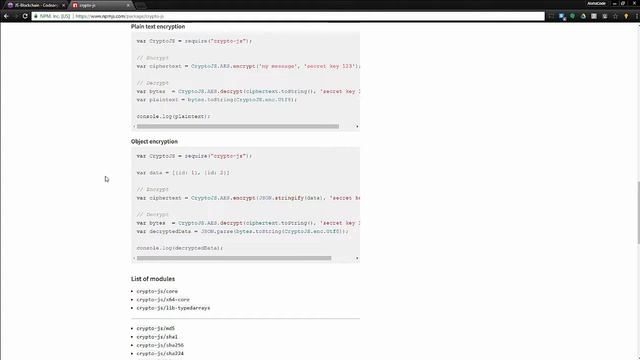
Task: Click the crypto-js/md5 list item
Action: click(x=156, y=329)
